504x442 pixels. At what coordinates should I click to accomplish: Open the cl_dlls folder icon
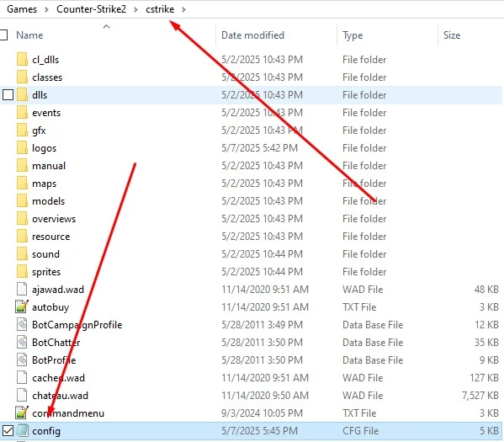tap(22, 60)
